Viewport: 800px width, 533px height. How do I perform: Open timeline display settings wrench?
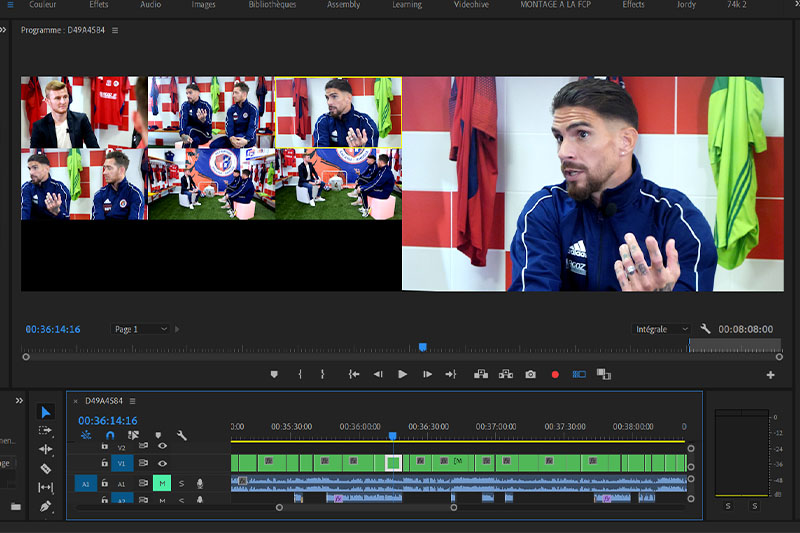click(x=182, y=435)
